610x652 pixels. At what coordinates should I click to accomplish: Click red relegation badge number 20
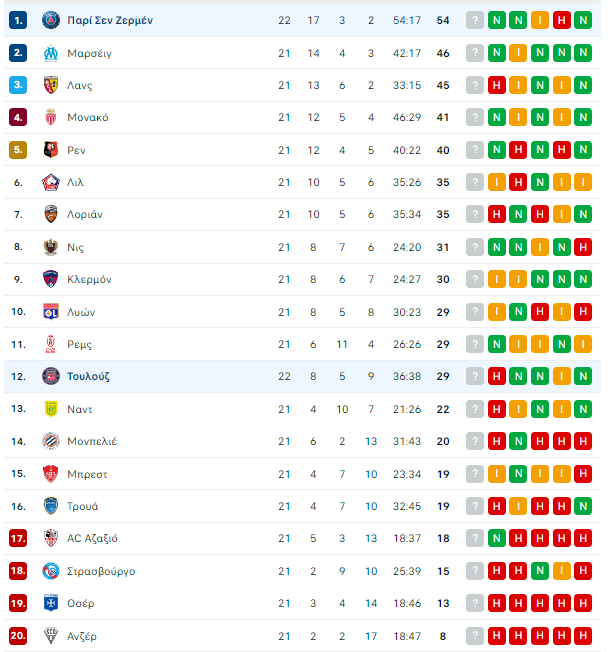click(18, 635)
